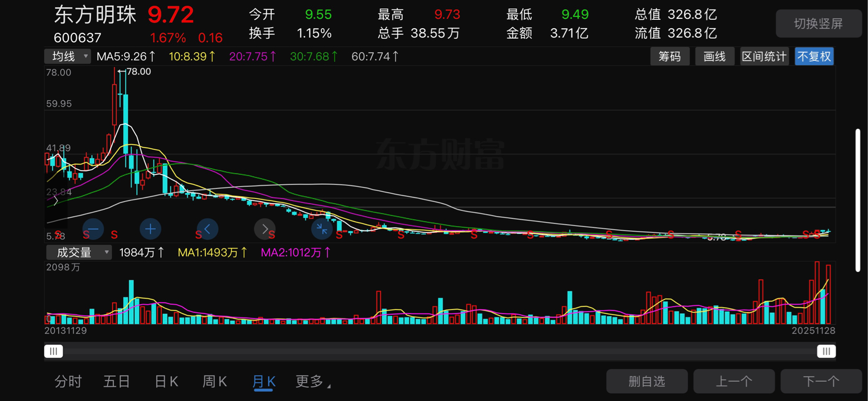Click the current price 9.72
Image resolution: width=868 pixels, height=401 pixels.
tap(171, 15)
